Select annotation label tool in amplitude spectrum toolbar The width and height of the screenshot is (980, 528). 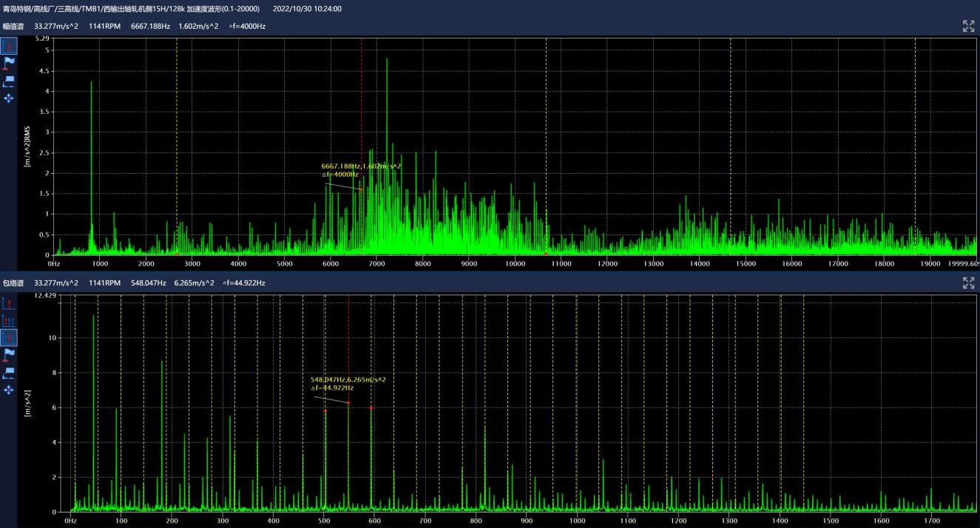9,81
